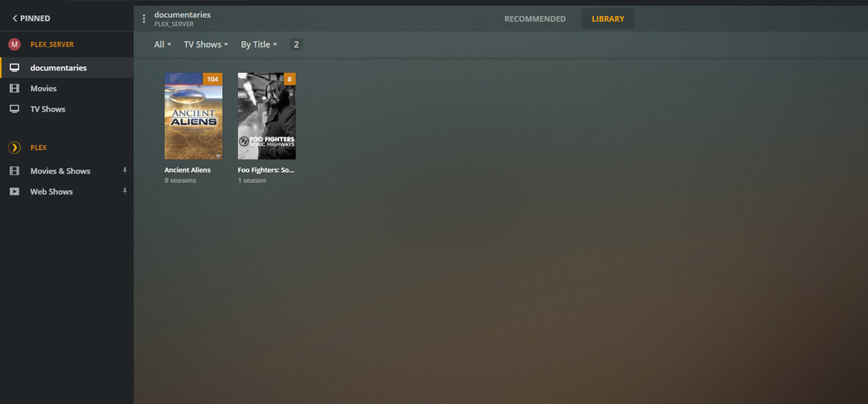
Task: Click the '1 season' text
Action: [x=252, y=180]
